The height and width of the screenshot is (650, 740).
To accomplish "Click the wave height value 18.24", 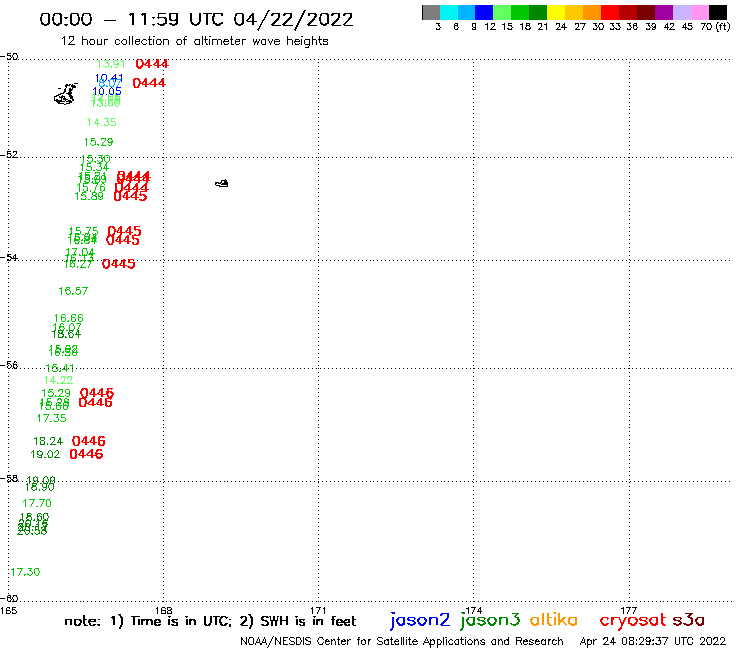I will (48, 441).
